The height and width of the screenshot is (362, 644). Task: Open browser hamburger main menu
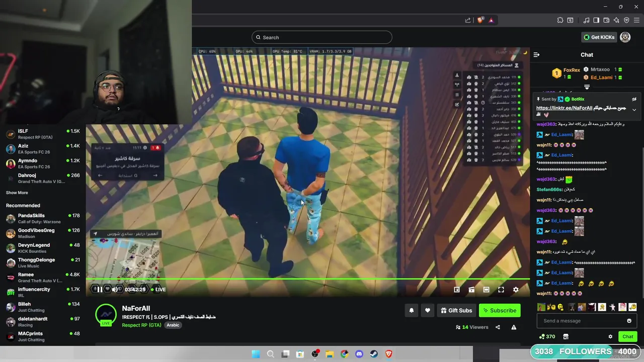636,20
